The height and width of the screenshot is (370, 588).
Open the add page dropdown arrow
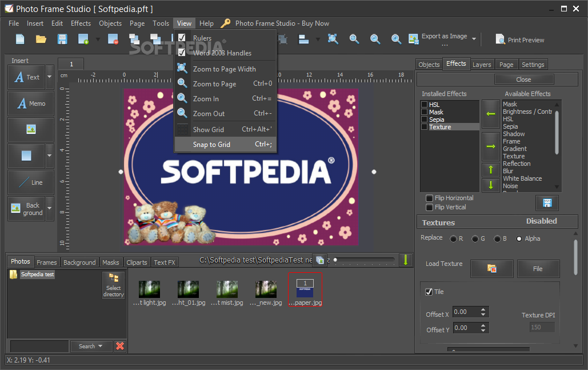(98, 39)
